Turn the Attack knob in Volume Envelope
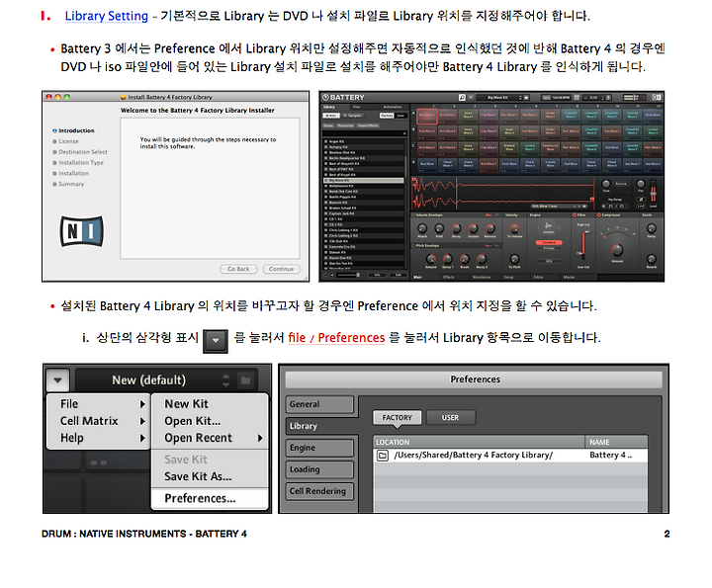The height and width of the screenshot is (588, 712). (x=422, y=228)
